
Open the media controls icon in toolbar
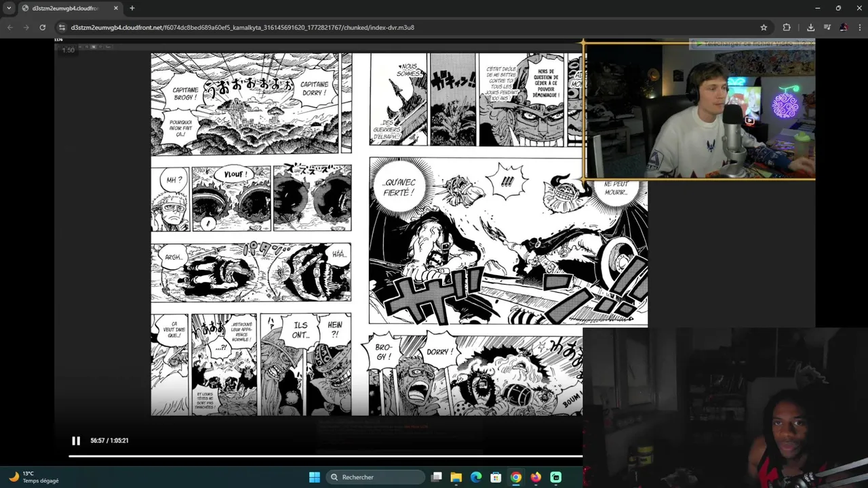827,27
